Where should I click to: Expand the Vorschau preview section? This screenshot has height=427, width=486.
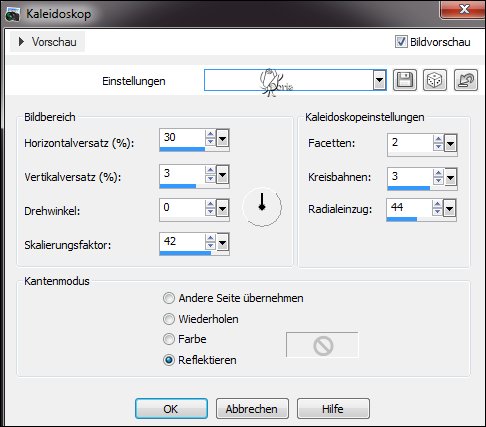tap(47, 42)
